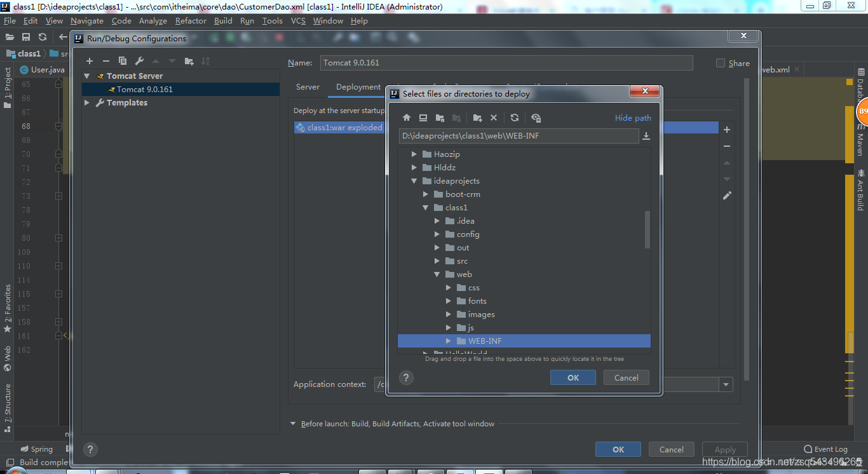This screenshot has height=474, width=868.
Task: Click help icon in Run/Debug Configurations dialog
Action: pos(90,449)
